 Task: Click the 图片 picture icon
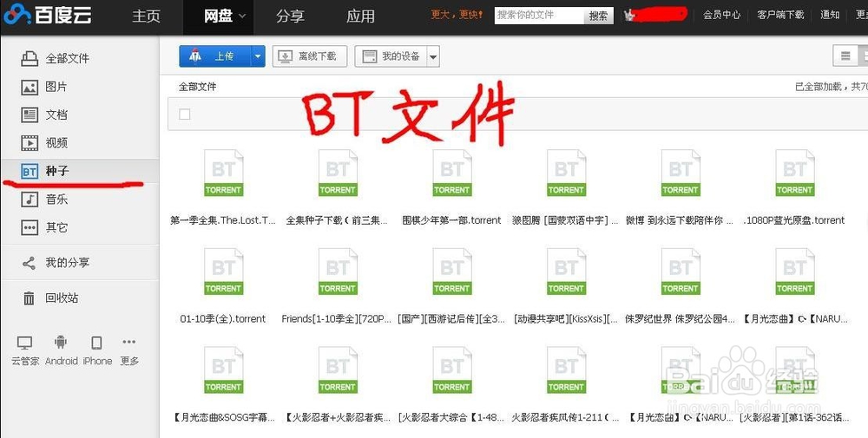coord(30,87)
